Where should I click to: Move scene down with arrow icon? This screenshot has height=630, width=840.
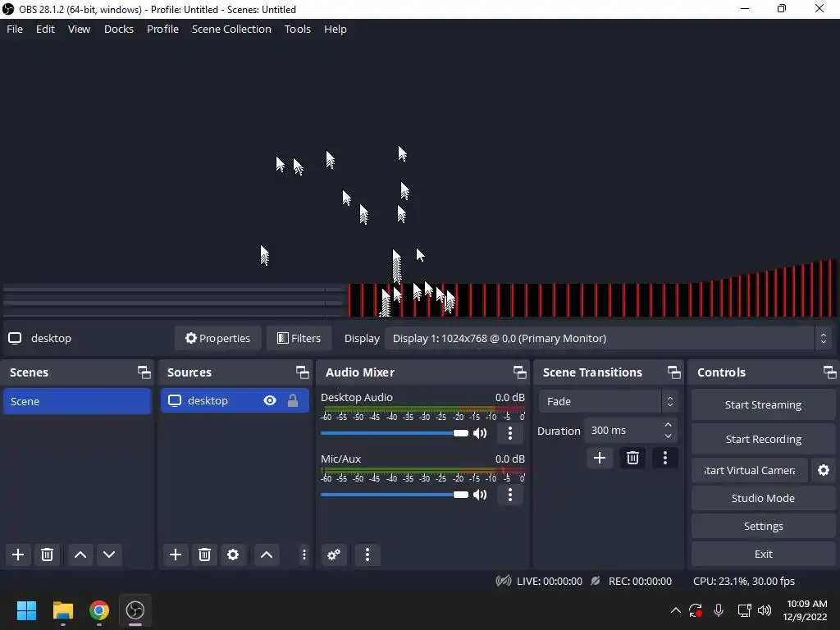pos(109,555)
